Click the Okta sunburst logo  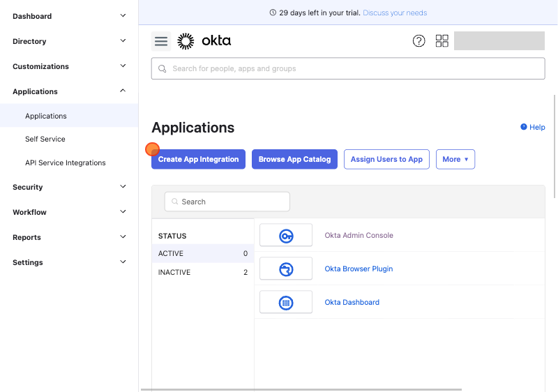(186, 41)
